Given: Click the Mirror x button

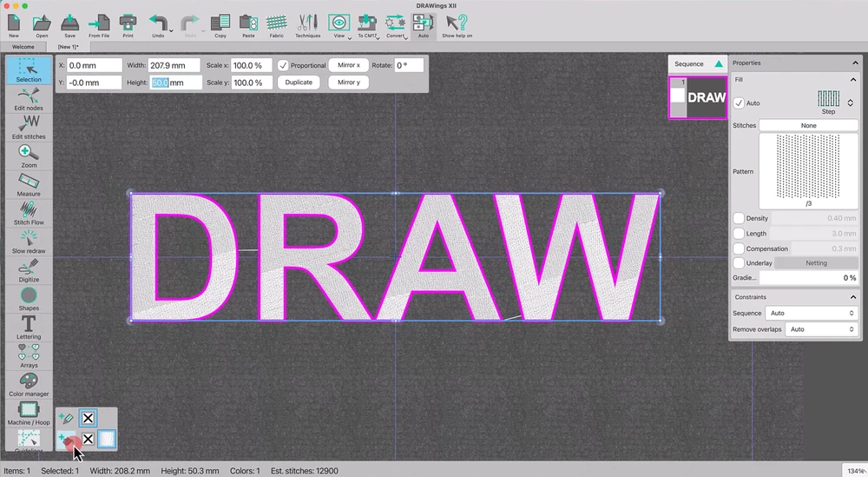Looking at the screenshot, I should (349, 65).
